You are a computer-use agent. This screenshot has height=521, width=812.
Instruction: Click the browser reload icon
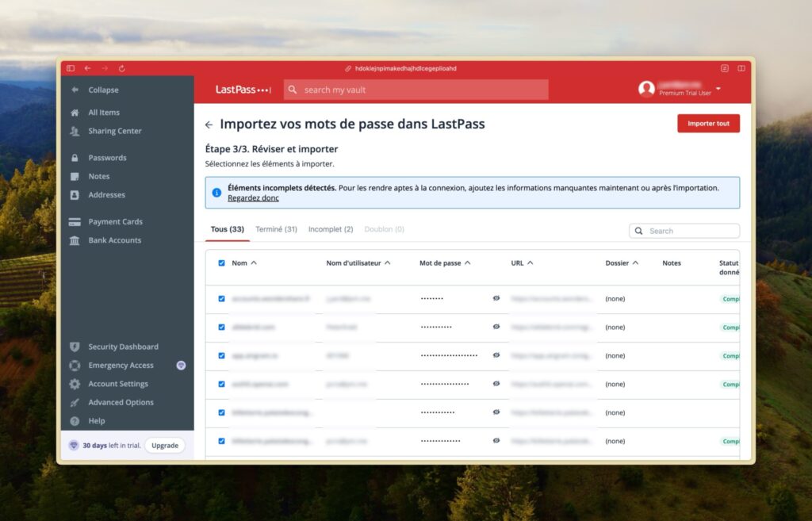pos(121,68)
